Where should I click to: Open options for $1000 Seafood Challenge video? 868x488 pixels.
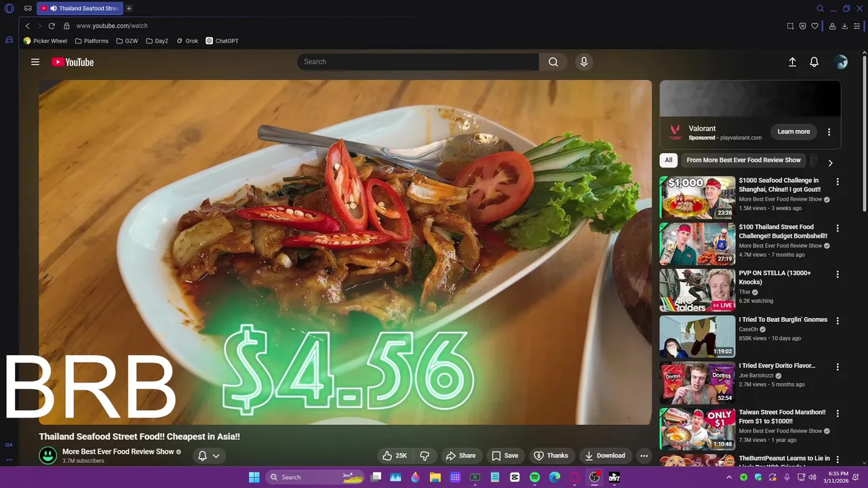click(837, 182)
